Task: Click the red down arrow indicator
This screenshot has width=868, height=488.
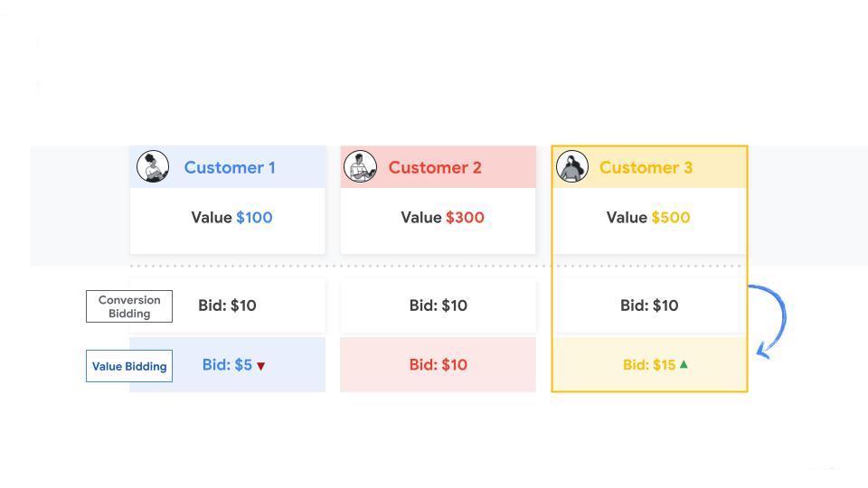Action: (x=261, y=366)
